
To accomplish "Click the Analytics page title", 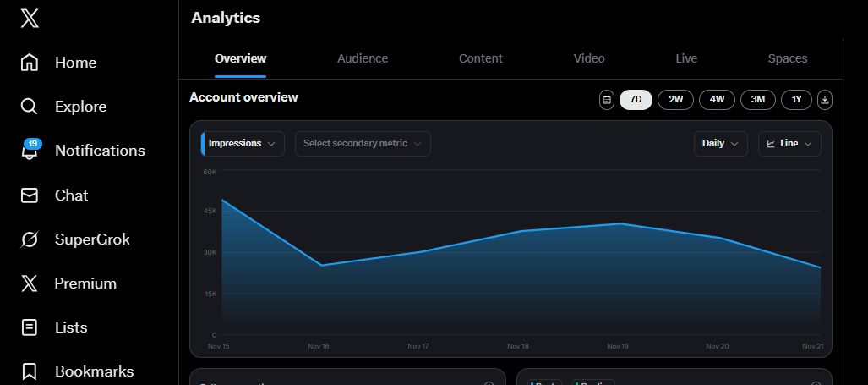I will pyautogui.click(x=226, y=18).
